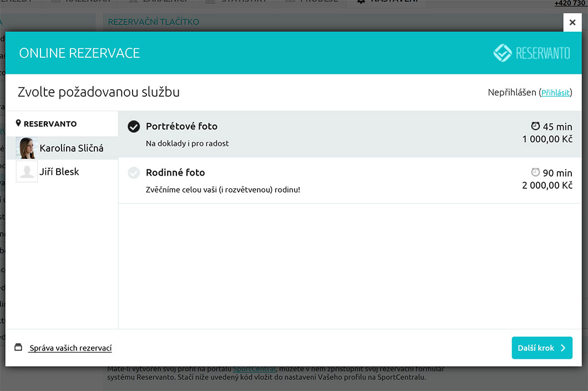588x391 pixels.
Task: Click the clock icon next to 90 min
Action: click(535, 172)
